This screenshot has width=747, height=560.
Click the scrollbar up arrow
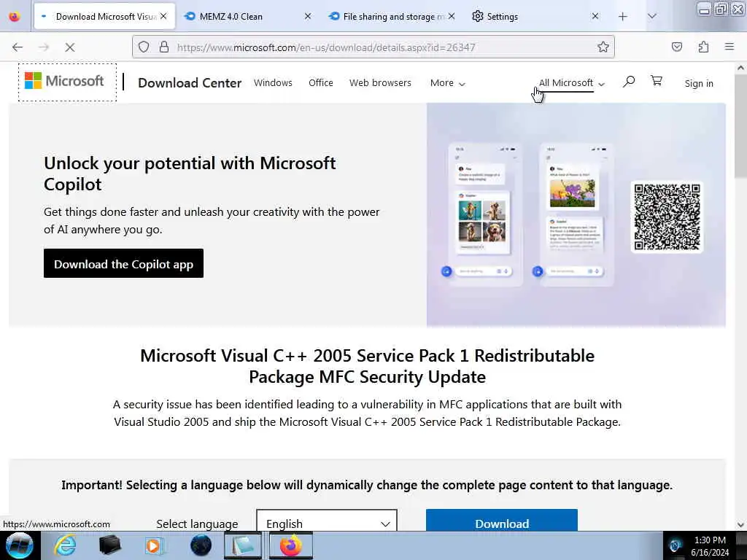tap(741, 68)
